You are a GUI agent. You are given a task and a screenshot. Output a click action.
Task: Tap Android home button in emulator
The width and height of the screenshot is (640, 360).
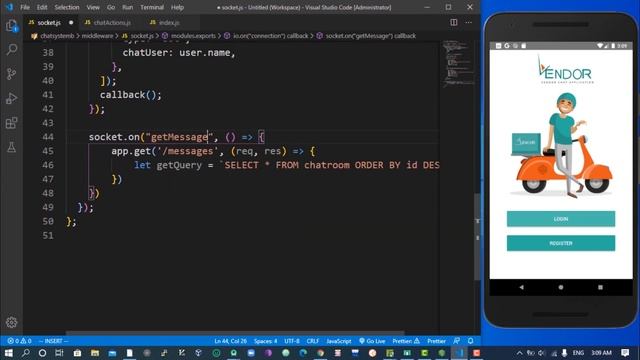click(561, 287)
